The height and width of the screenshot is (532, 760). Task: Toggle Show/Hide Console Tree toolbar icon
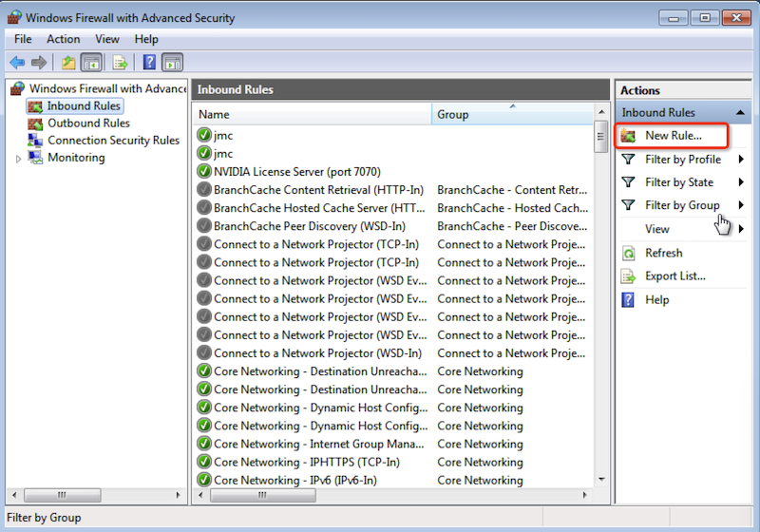[91, 63]
